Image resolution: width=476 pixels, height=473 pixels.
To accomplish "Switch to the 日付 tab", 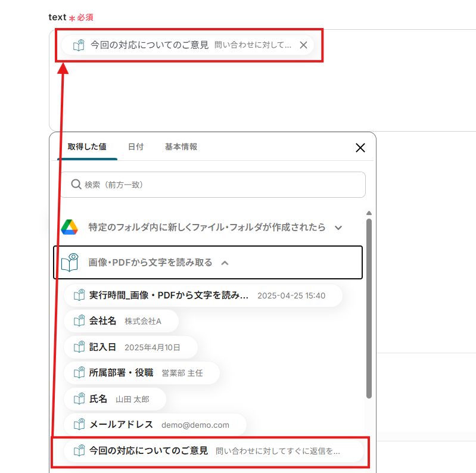I will (x=135, y=147).
